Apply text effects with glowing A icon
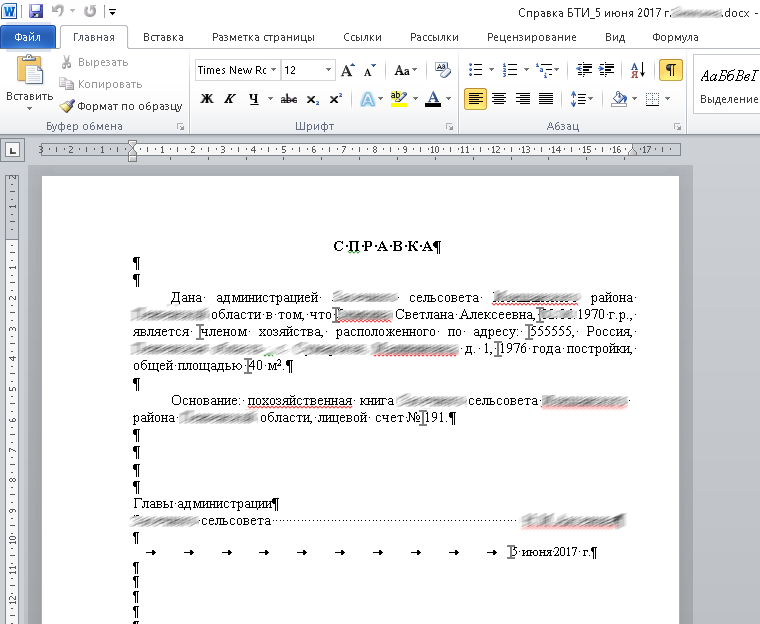The image size is (760, 624). 368,99
